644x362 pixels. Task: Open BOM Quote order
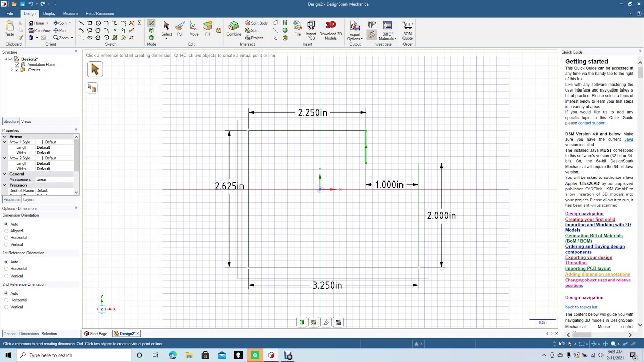(408, 30)
